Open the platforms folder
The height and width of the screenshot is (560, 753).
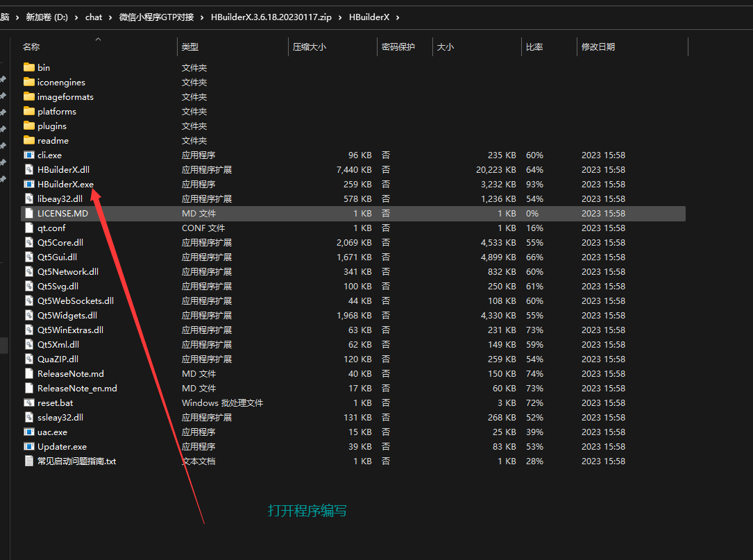(56, 112)
